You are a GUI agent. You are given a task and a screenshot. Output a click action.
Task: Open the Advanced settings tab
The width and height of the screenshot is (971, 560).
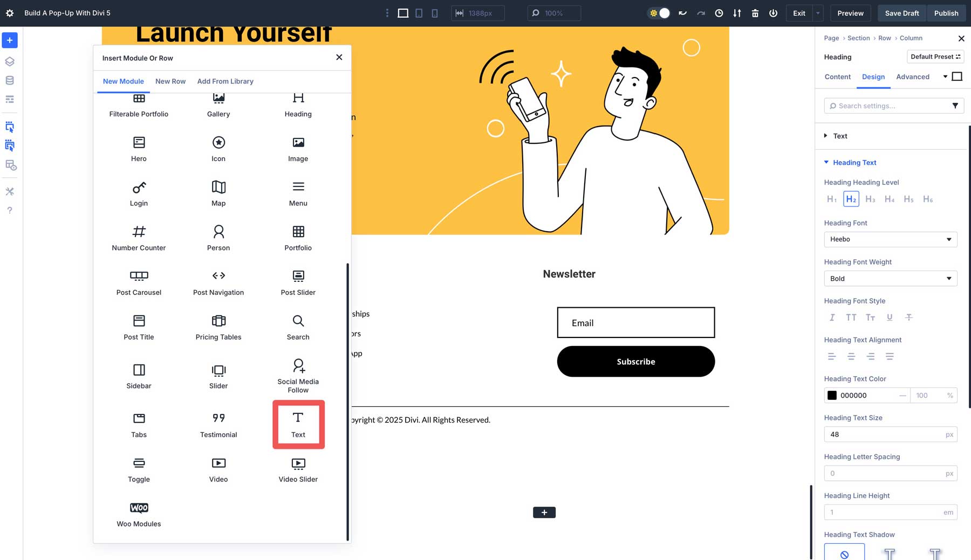coord(913,77)
